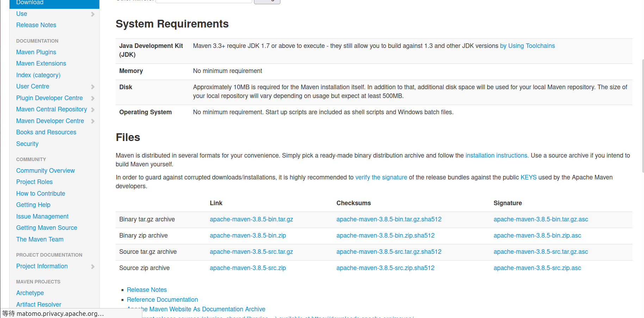Click the 'Java Development Kit (JDK)' label

point(151,50)
